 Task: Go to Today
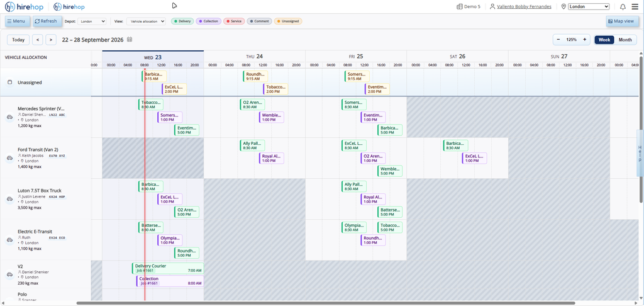pyautogui.click(x=18, y=40)
